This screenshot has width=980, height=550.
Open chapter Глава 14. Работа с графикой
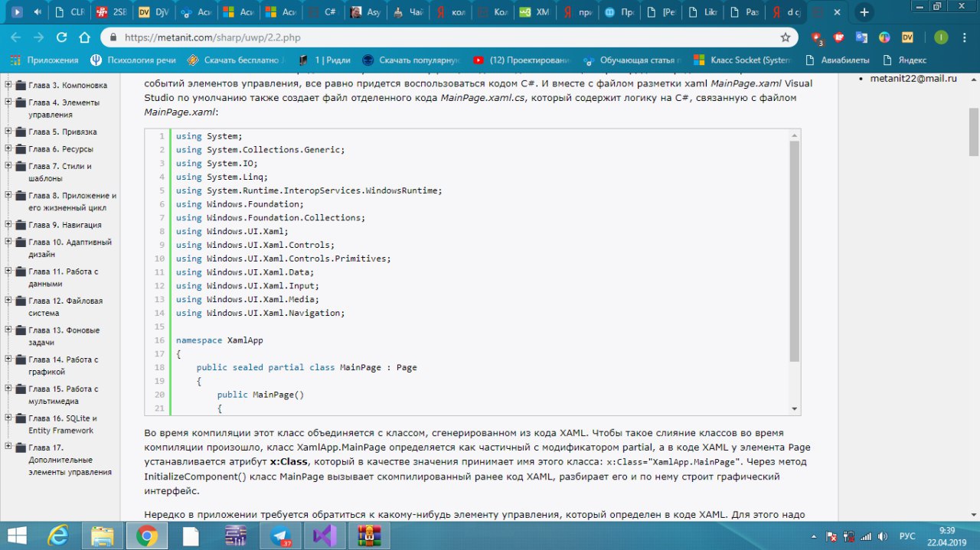[x=64, y=366]
